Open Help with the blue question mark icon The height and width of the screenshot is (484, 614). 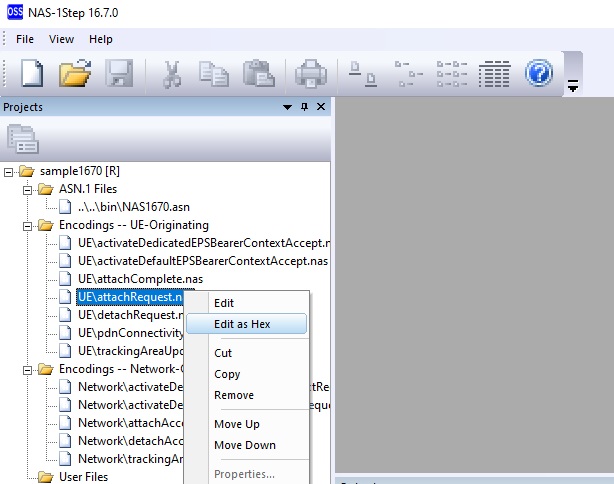coord(539,73)
